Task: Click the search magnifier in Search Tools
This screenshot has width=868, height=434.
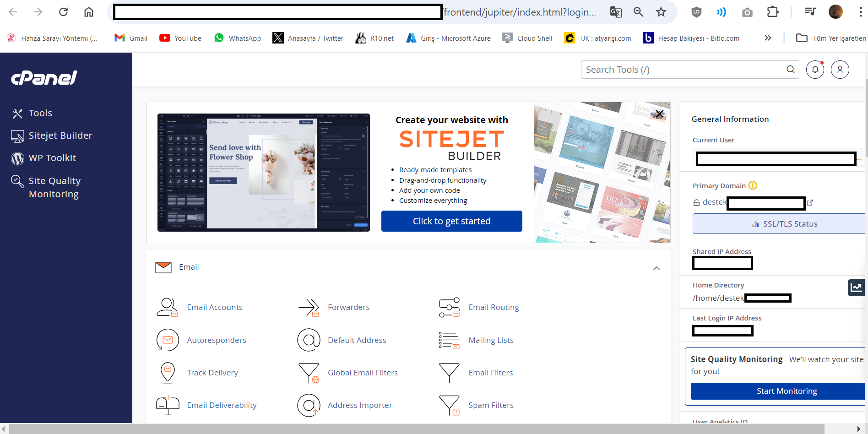Action: click(x=791, y=70)
